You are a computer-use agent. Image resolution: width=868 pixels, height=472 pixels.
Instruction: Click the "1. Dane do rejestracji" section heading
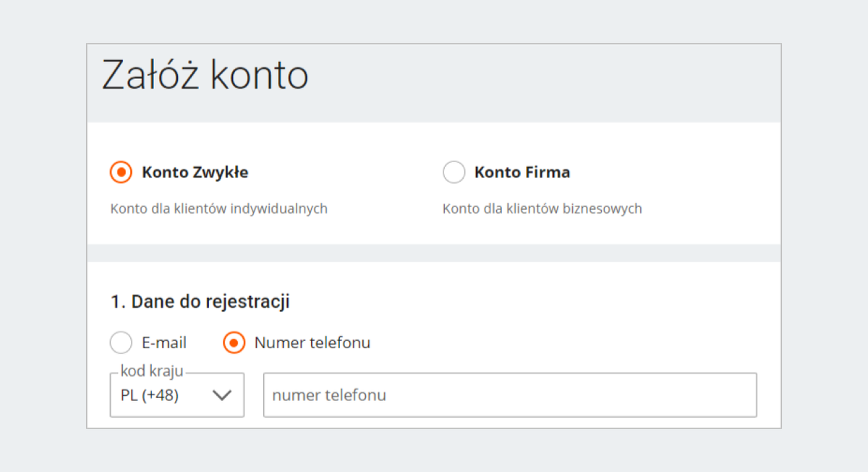(x=200, y=301)
